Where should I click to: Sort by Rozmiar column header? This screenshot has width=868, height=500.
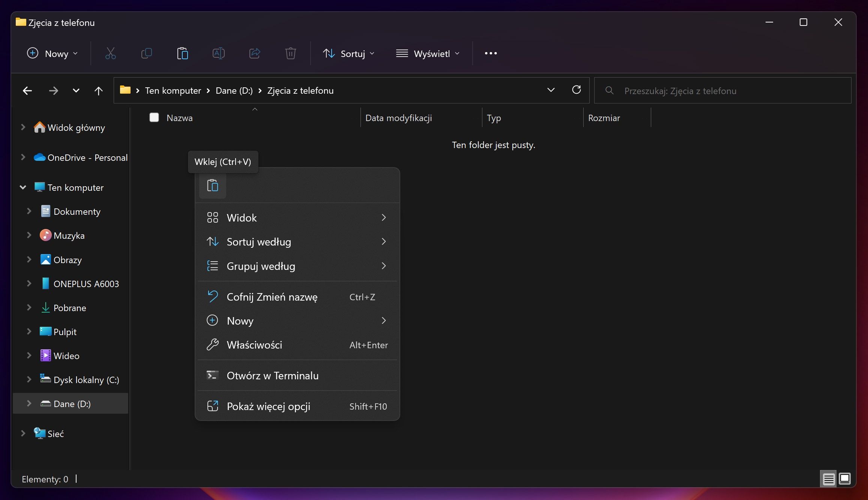604,118
